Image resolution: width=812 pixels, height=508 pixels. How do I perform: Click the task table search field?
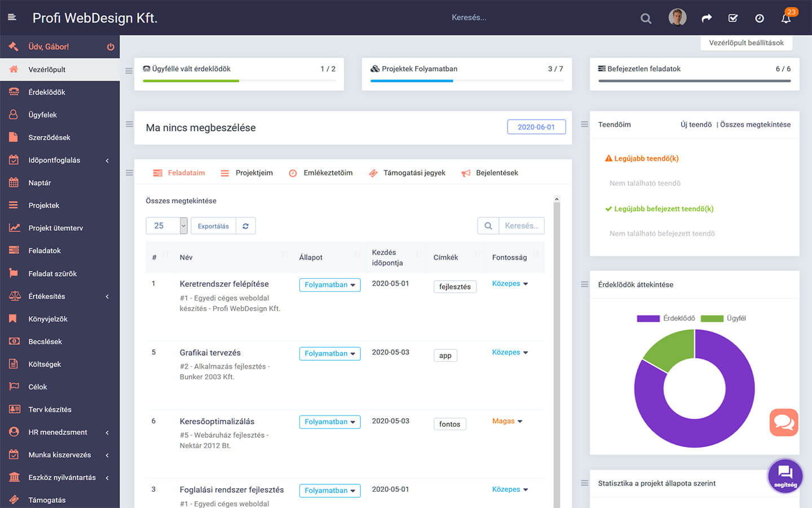point(521,226)
